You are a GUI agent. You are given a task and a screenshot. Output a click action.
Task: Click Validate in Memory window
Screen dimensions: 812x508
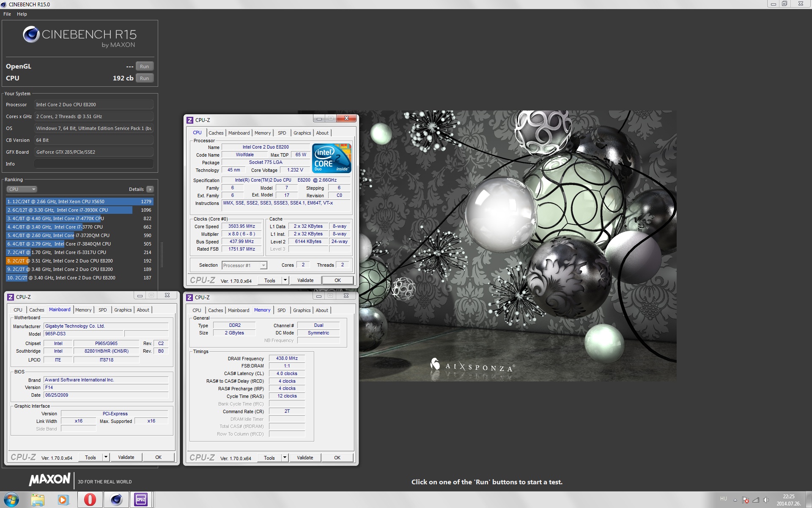(x=305, y=458)
